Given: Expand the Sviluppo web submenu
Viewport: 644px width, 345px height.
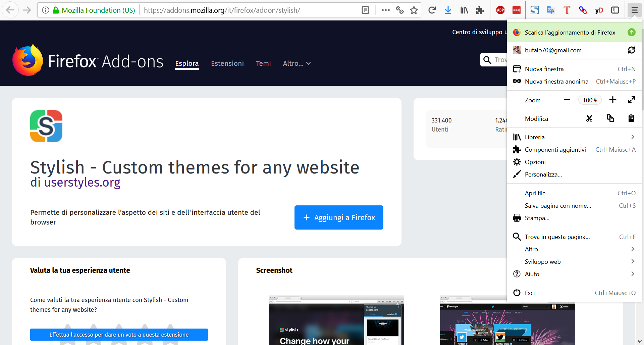Looking at the screenshot, I should (574, 261).
